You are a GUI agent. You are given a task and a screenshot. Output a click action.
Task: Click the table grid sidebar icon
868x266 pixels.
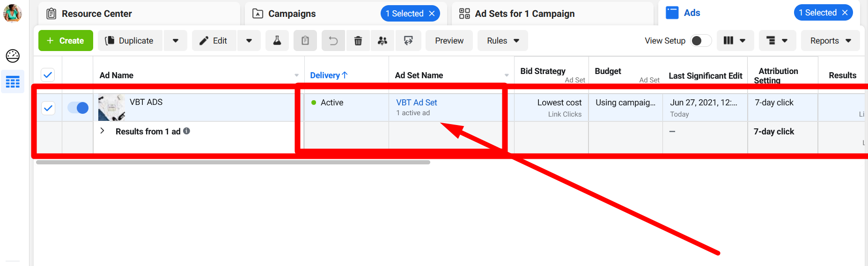click(13, 82)
